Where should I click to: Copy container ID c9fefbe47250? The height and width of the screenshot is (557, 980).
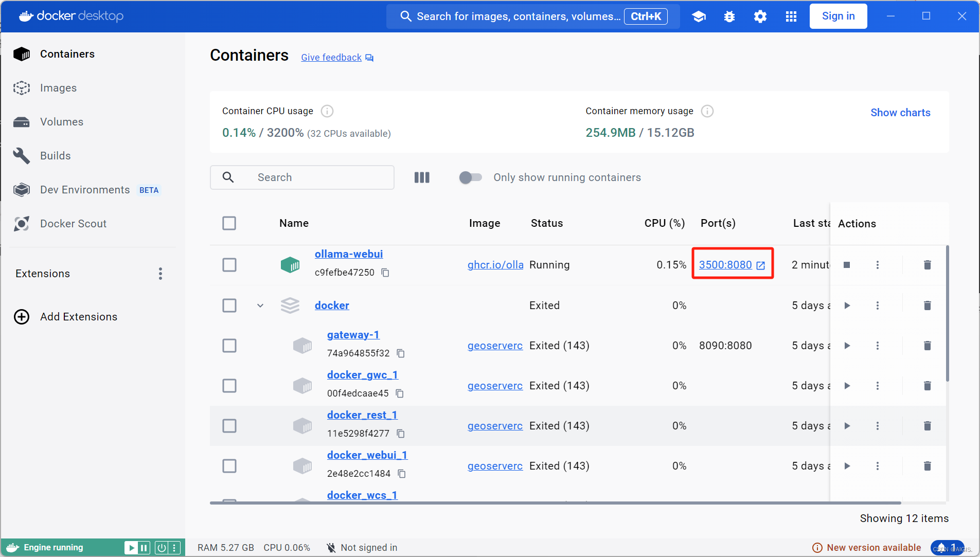tap(385, 273)
